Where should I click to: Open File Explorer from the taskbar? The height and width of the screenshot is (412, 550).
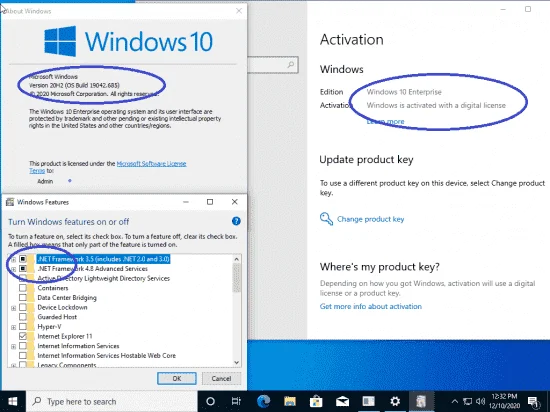pyautogui.click(x=290, y=401)
